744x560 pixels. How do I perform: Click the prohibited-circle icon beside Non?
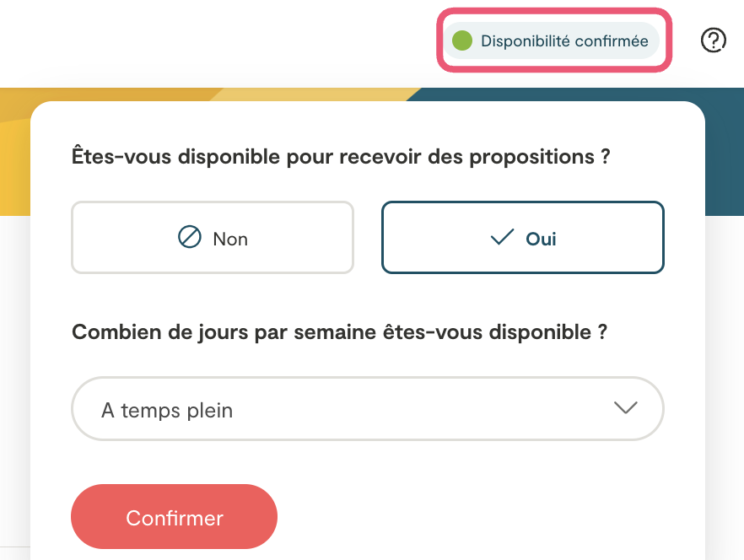pos(190,238)
